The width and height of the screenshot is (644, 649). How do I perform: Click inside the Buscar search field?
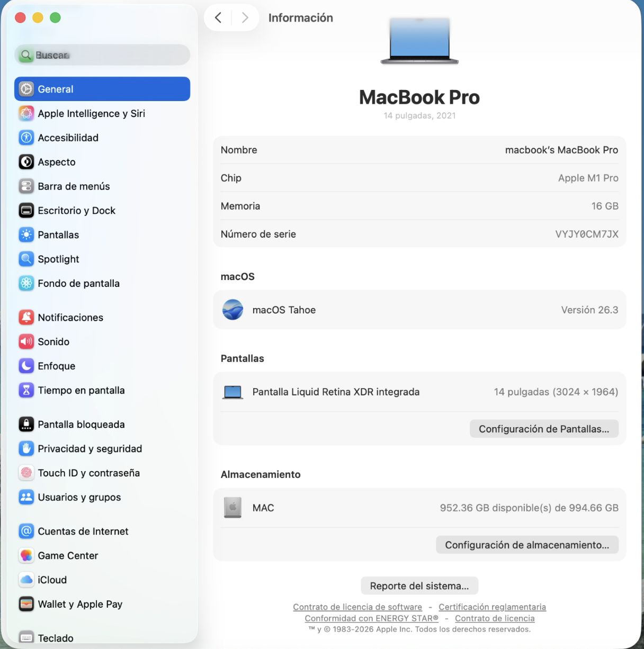[x=102, y=55]
